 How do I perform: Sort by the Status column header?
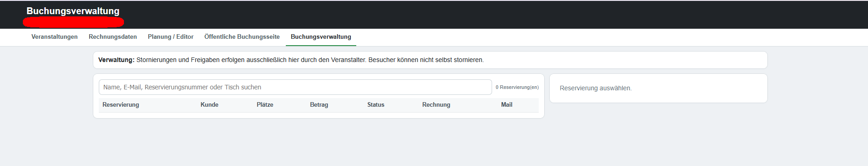tap(375, 105)
